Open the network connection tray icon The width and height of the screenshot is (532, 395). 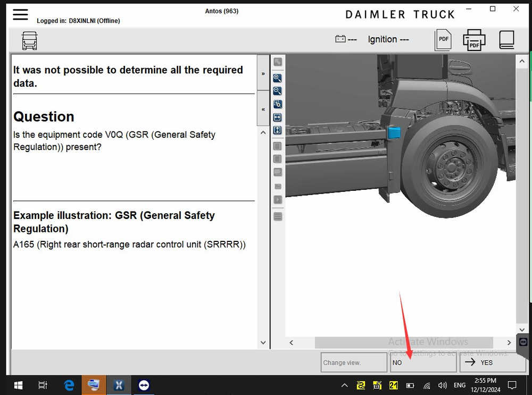[427, 385]
